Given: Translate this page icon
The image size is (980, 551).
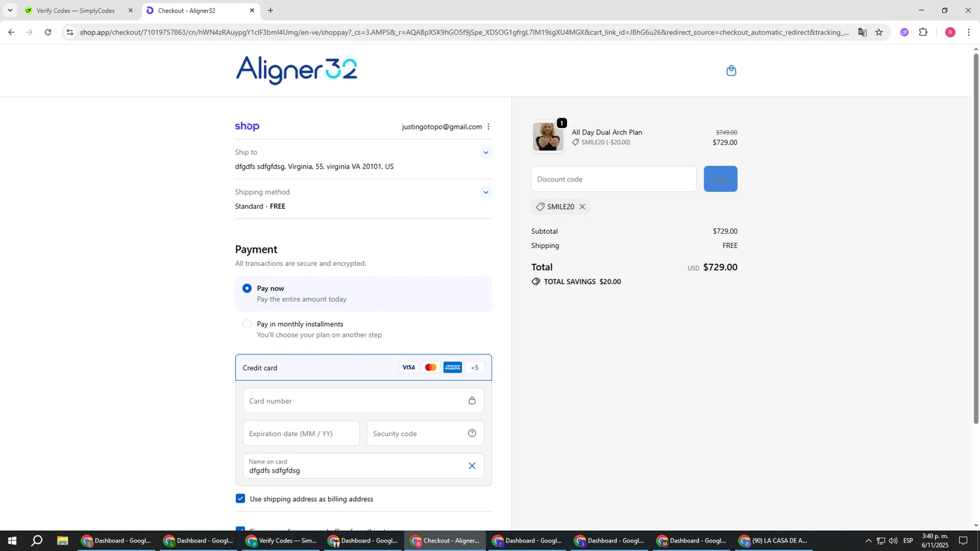Looking at the screenshot, I should 862,32.
